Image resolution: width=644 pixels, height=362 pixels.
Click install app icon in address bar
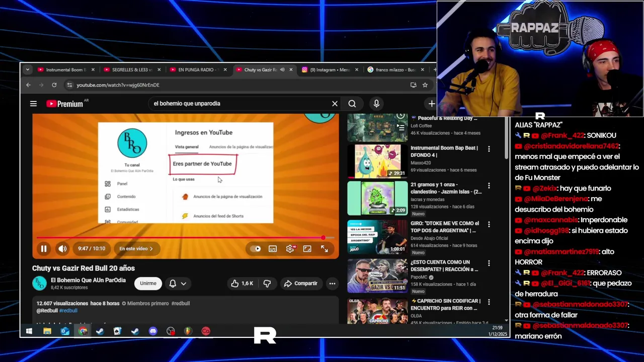(x=413, y=85)
